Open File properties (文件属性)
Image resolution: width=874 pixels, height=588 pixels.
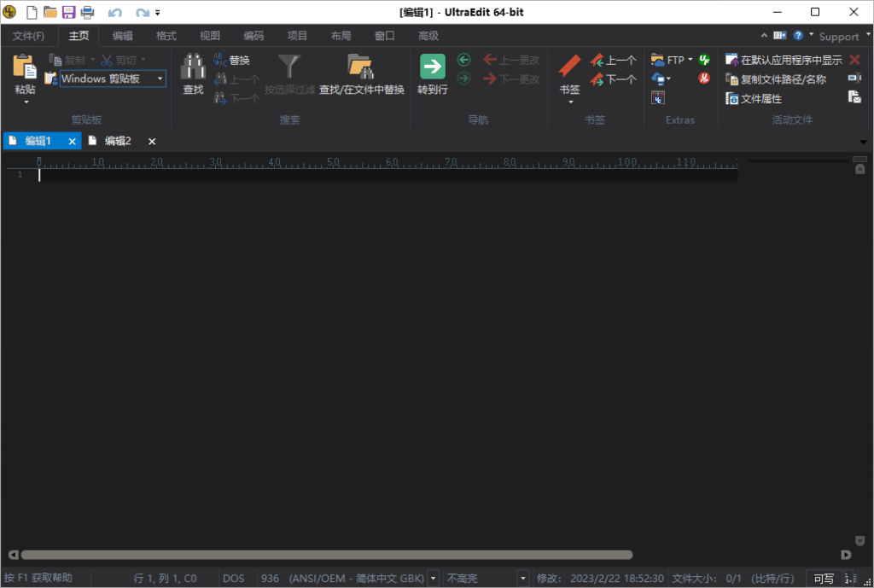click(754, 99)
